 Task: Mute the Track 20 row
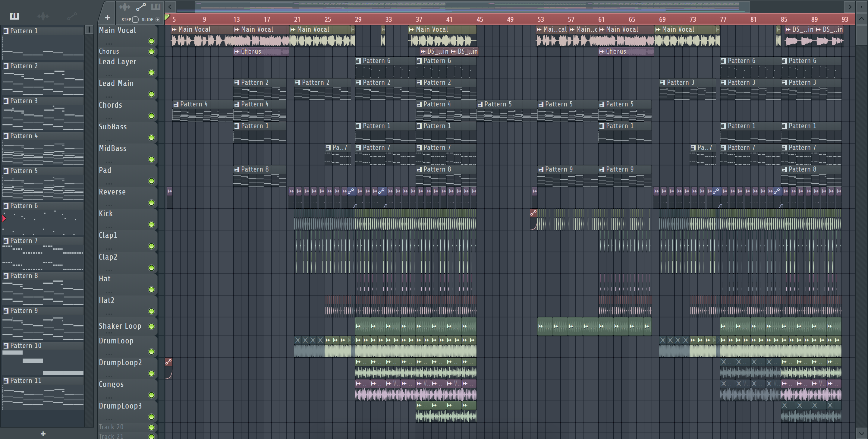coord(151,428)
